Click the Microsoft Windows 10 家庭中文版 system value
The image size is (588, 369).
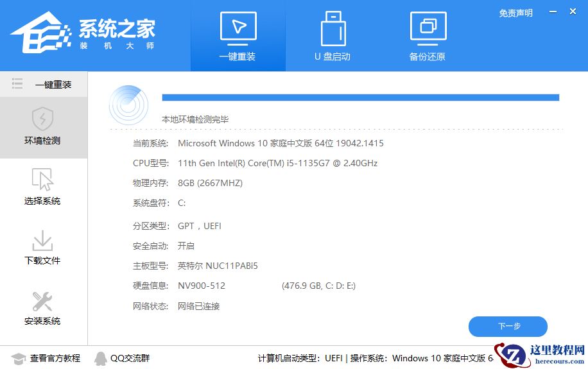coord(281,143)
